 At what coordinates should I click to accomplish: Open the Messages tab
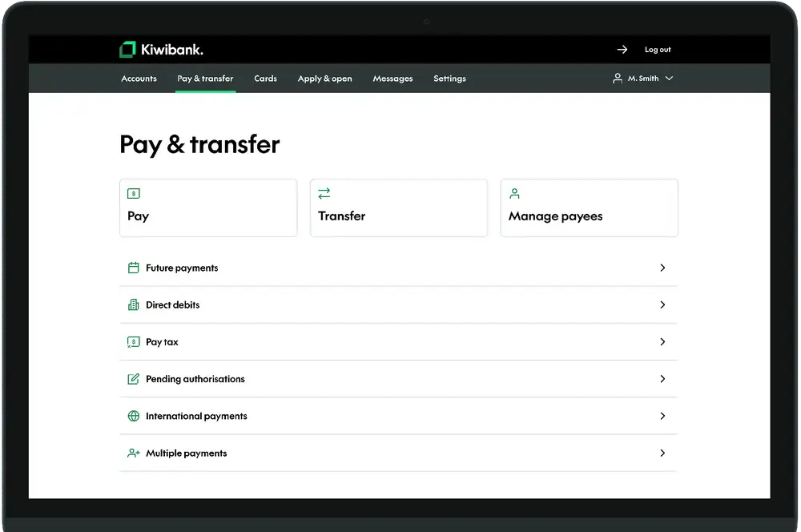[392, 79]
